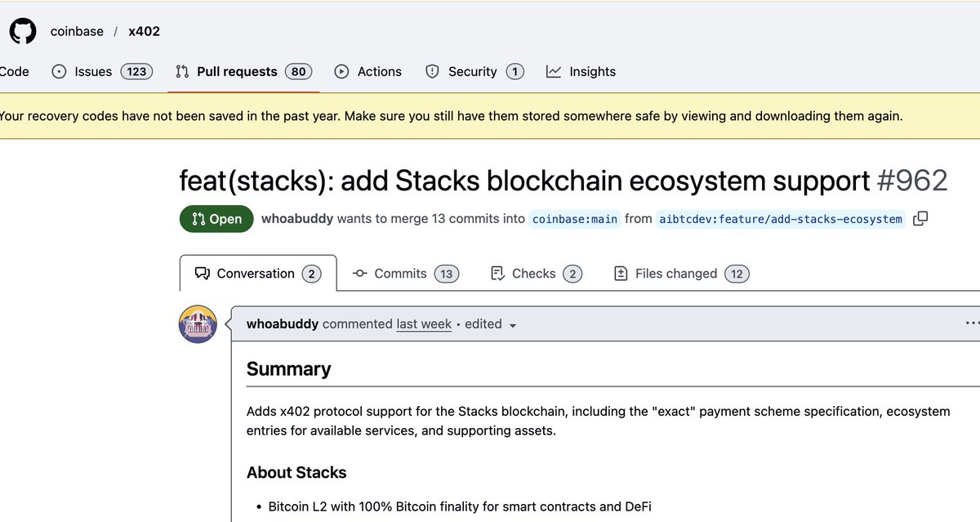This screenshot has height=522, width=980.
Task: Expand the edited history dropdown
Action: [x=491, y=324]
